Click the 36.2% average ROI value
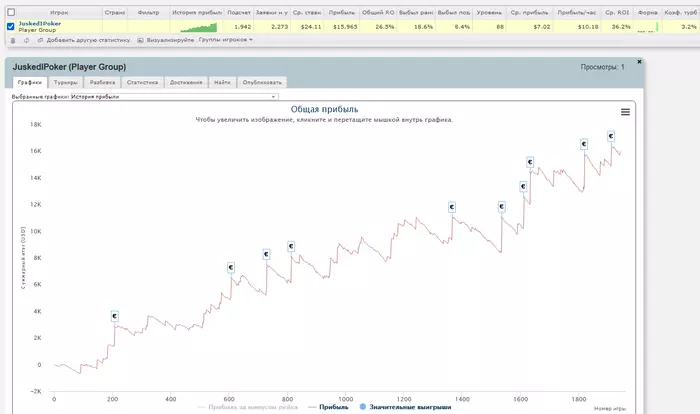 [621, 27]
